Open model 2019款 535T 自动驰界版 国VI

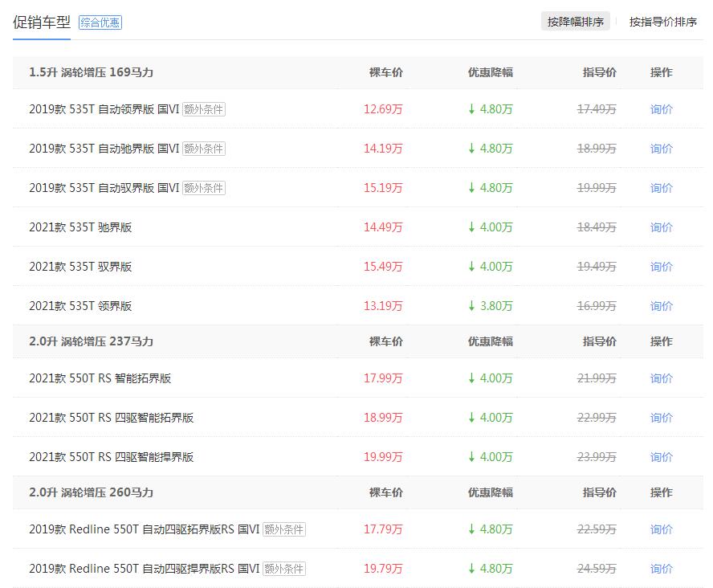tap(104, 149)
